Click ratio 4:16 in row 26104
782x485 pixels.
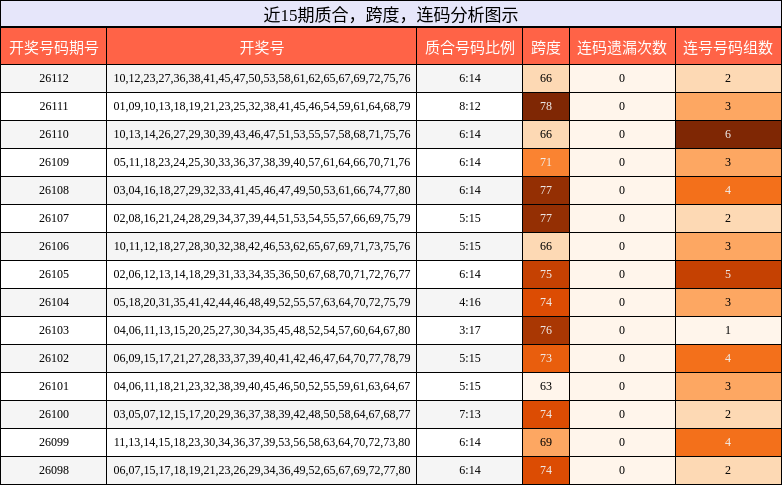(x=469, y=301)
